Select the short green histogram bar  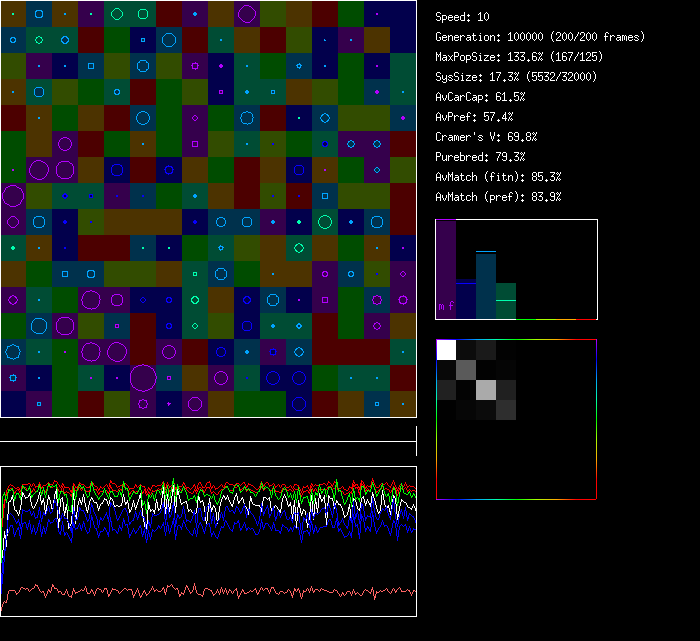coord(506,301)
